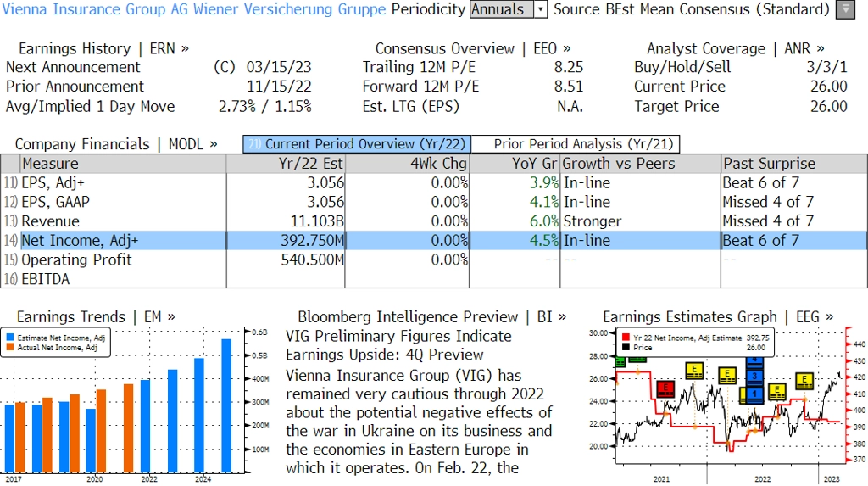The width and height of the screenshot is (868, 486).
Task: Click the 11.103B revenue estimate value
Action: pos(317,221)
